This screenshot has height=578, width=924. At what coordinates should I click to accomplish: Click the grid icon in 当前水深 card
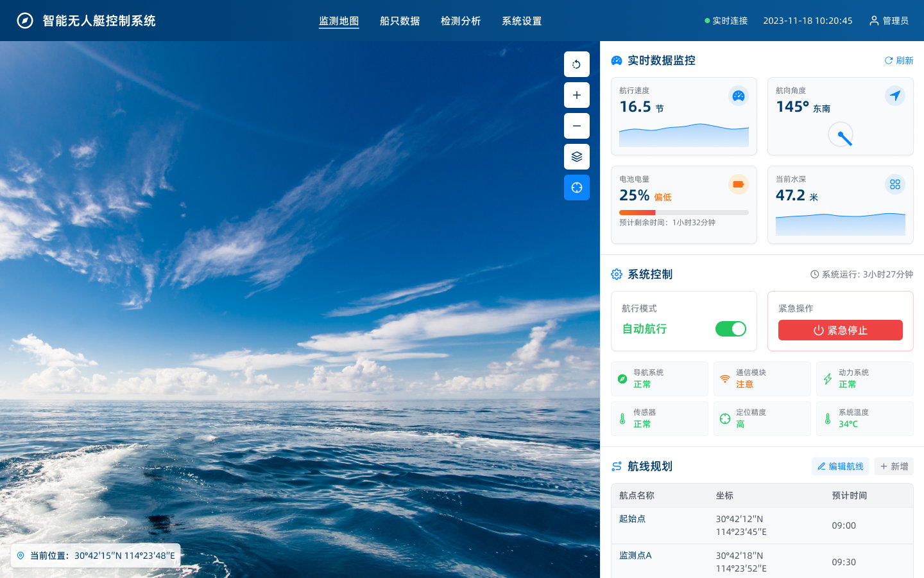895,184
